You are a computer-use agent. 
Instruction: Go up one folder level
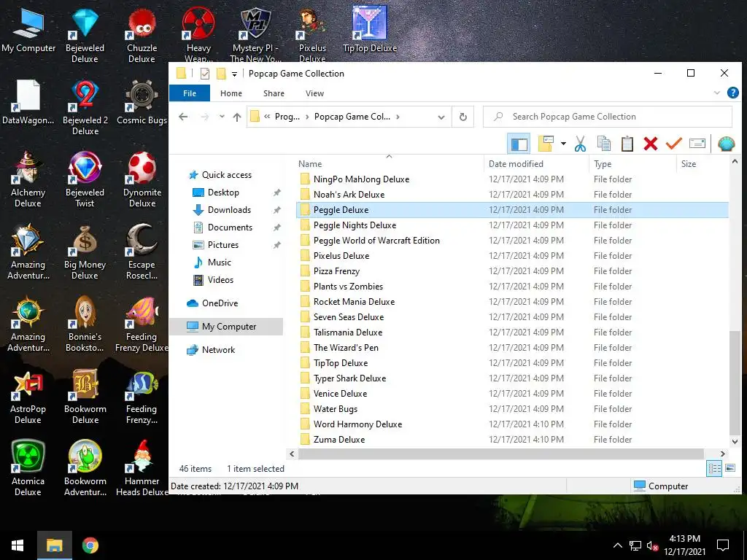pos(237,117)
